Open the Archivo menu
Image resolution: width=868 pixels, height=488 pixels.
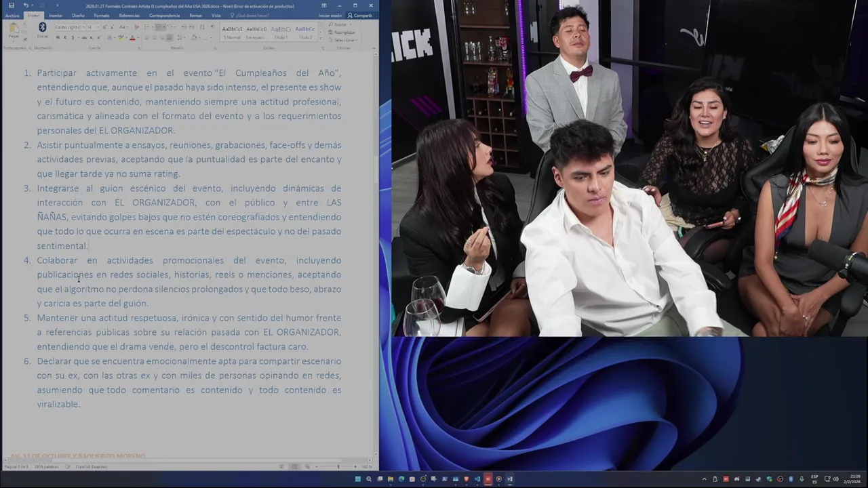(12, 16)
